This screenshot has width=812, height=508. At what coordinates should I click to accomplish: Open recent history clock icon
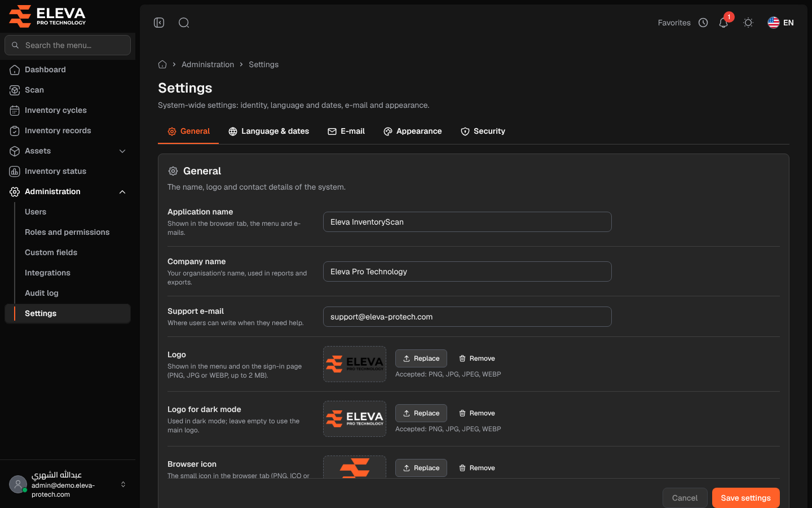click(x=703, y=23)
